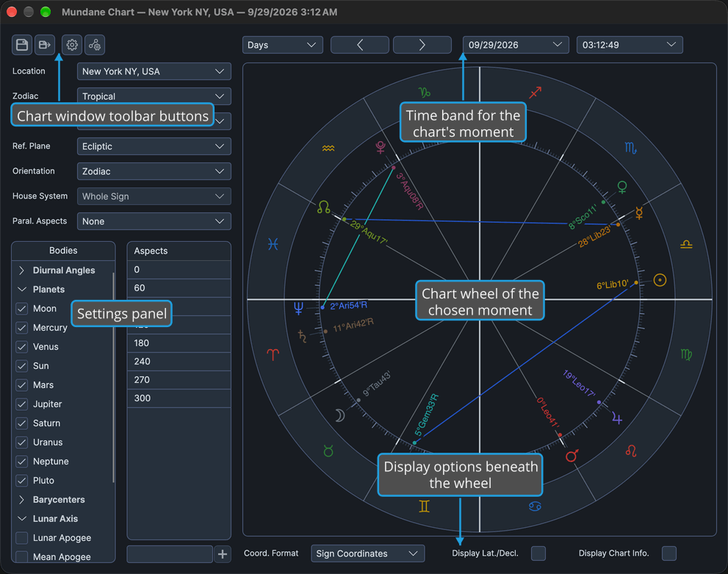Open the House System Whole Sign dropdown

tap(154, 196)
